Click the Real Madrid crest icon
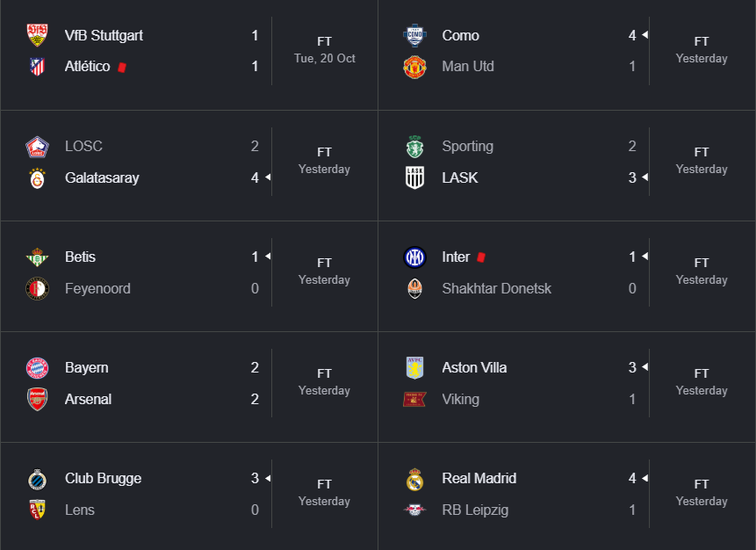 (x=414, y=479)
